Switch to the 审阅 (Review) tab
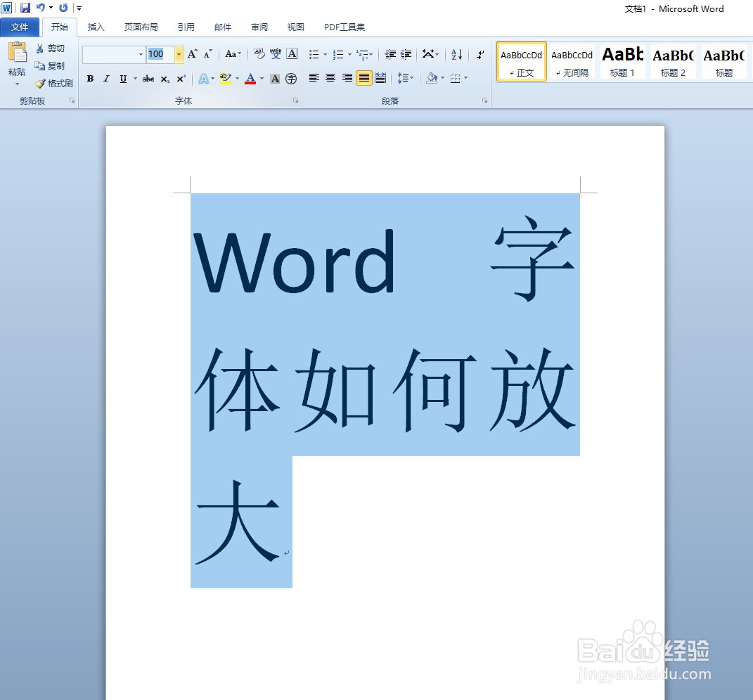753x700 pixels. 259,27
